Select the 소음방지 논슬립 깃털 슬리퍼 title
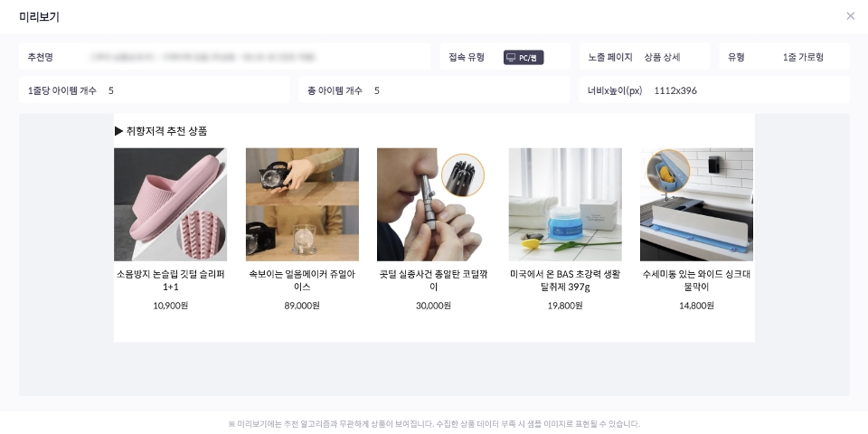868x434 pixels. point(171,280)
